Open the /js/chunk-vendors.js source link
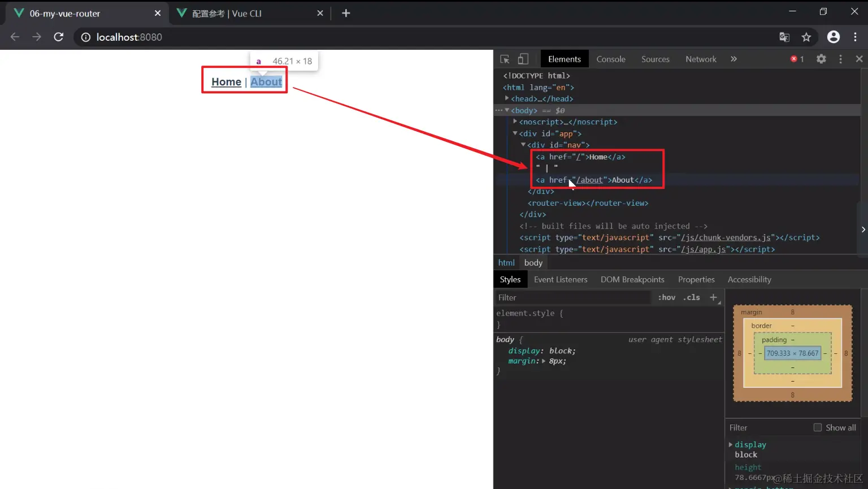 point(726,237)
